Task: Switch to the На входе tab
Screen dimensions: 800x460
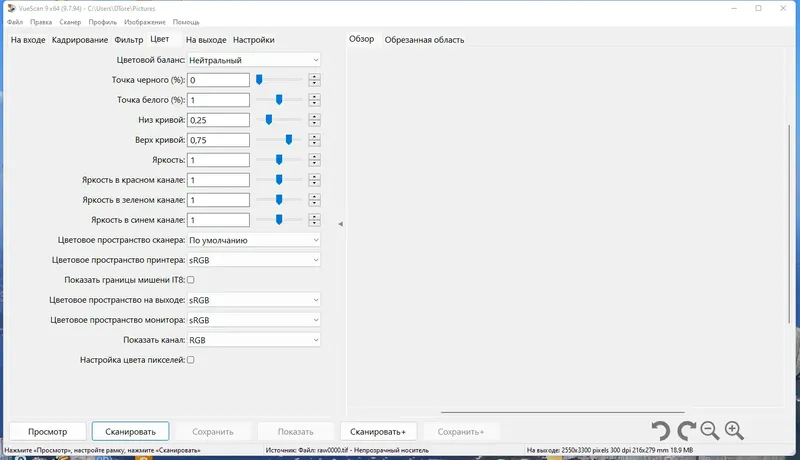Action: click(x=28, y=40)
